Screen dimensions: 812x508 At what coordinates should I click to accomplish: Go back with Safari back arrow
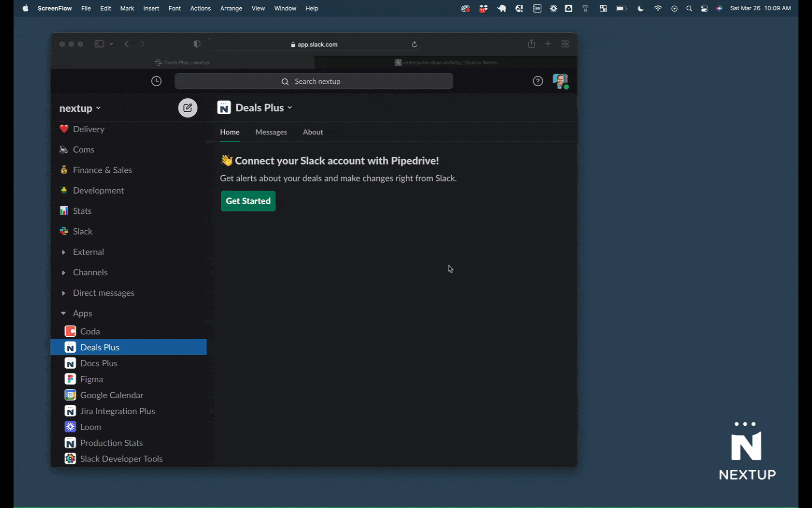click(127, 44)
